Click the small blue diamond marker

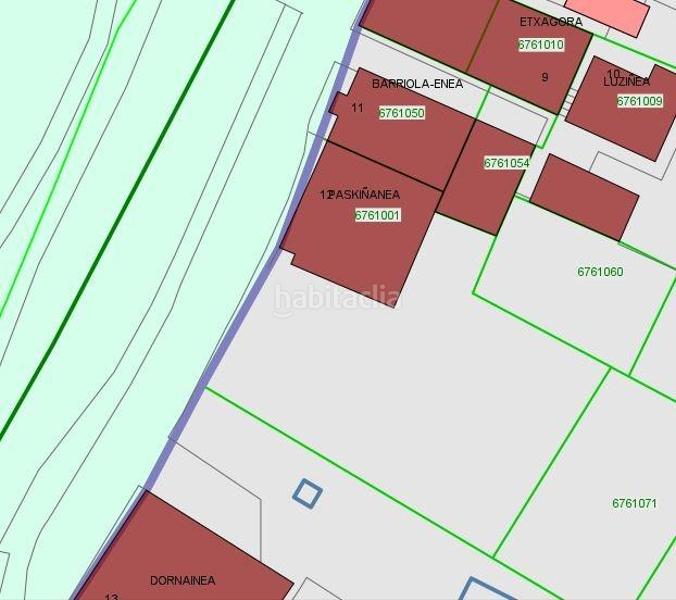[x=307, y=492]
